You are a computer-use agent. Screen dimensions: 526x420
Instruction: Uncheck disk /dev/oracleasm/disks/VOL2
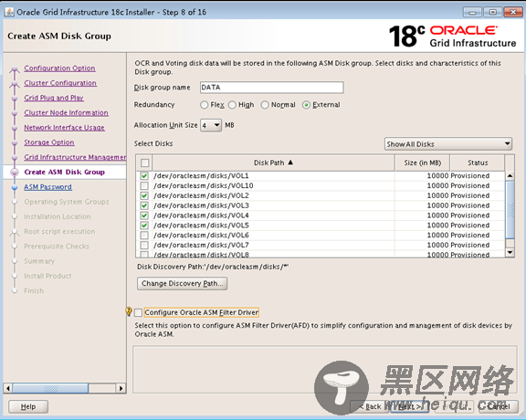click(x=144, y=195)
